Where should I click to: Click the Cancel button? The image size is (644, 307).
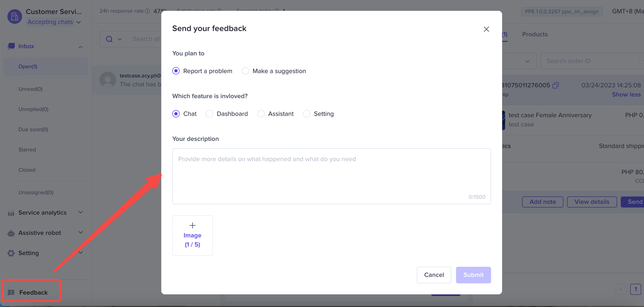click(x=434, y=275)
